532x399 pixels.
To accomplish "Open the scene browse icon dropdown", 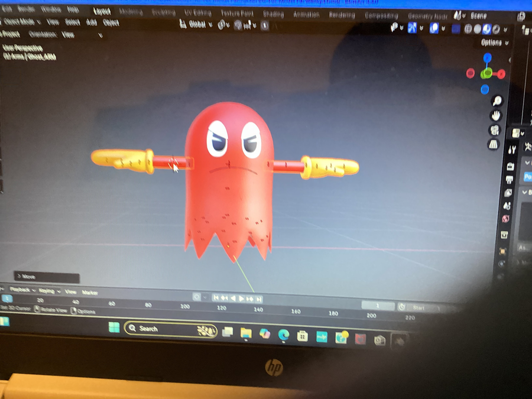I will (460, 15).
